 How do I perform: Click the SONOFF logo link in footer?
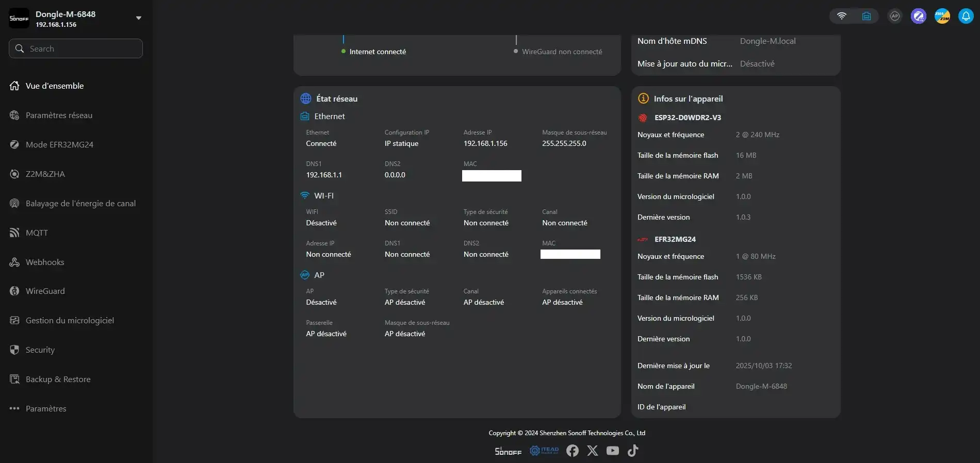pyautogui.click(x=508, y=451)
